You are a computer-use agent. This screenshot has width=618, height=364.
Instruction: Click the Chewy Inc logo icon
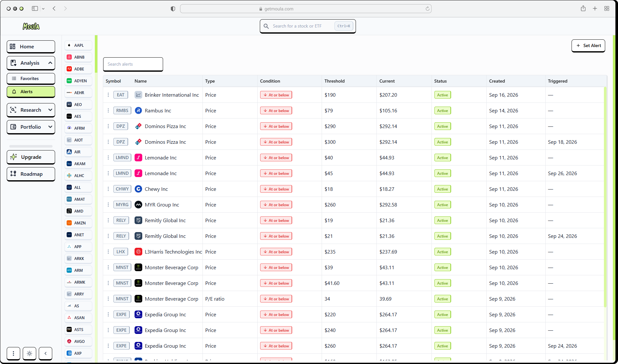(x=138, y=189)
